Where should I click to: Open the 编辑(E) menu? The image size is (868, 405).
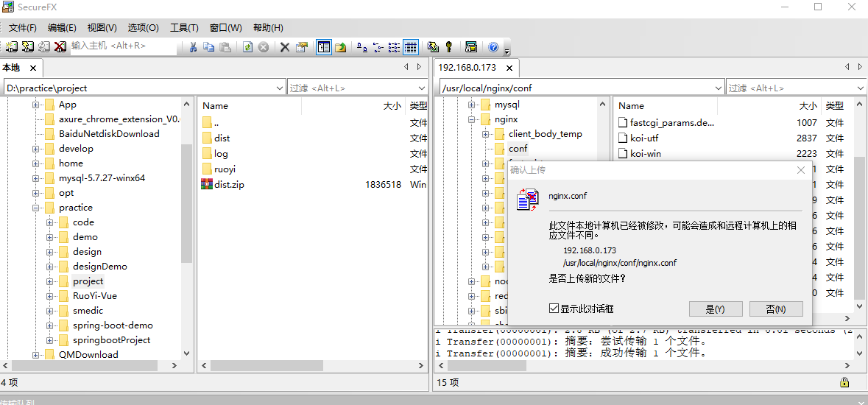62,28
